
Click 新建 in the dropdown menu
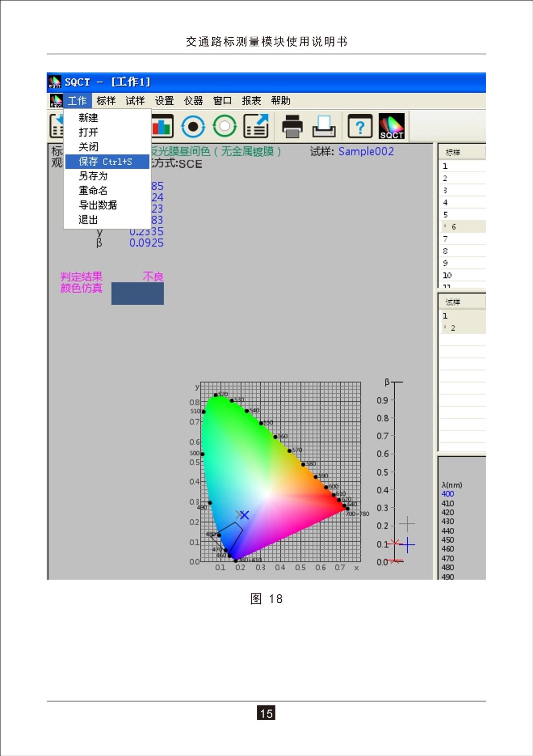(88, 118)
